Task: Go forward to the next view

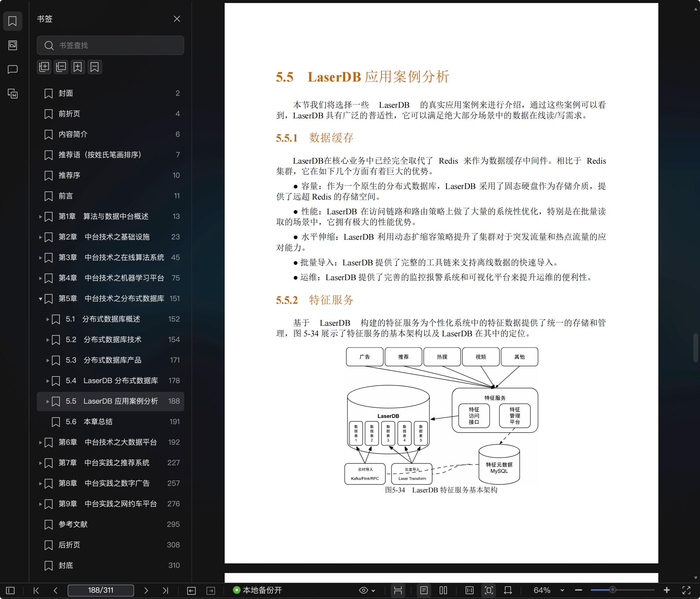Action: [x=211, y=590]
